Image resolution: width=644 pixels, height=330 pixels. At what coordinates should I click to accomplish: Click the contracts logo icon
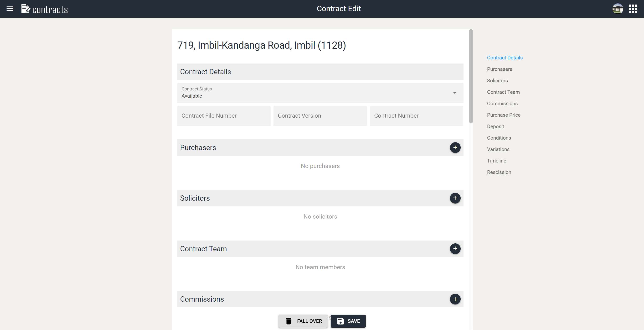26,9
